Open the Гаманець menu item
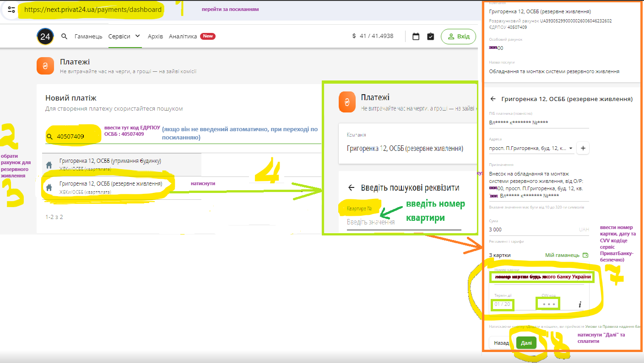The width and height of the screenshot is (644, 363). [x=88, y=37]
